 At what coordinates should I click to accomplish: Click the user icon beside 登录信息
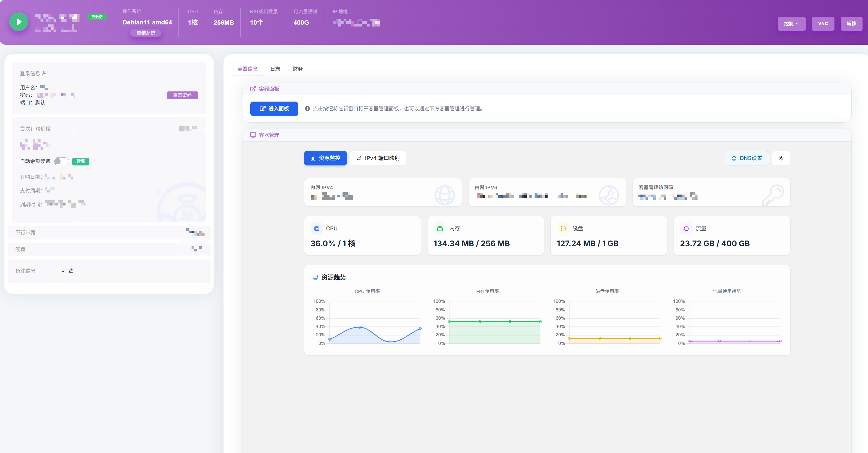click(x=44, y=73)
